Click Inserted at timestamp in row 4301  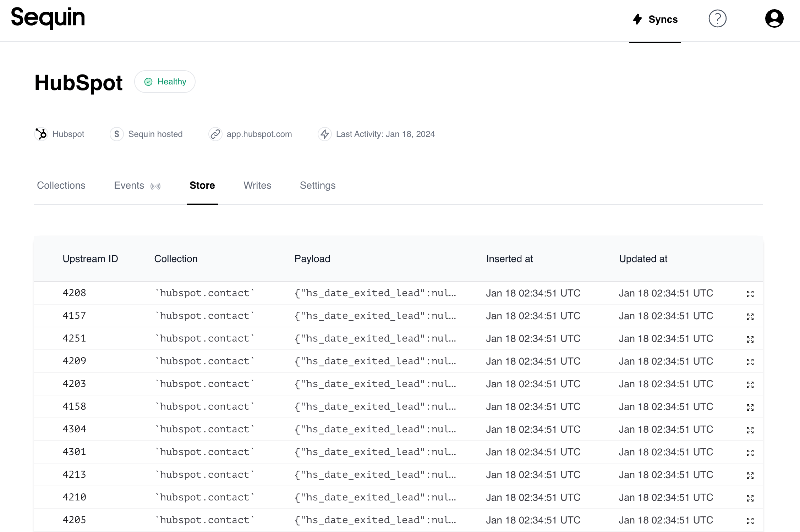[533, 452]
